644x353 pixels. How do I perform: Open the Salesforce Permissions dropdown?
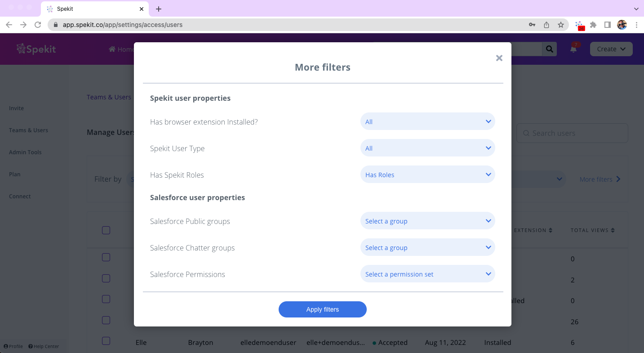tap(427, 274)
